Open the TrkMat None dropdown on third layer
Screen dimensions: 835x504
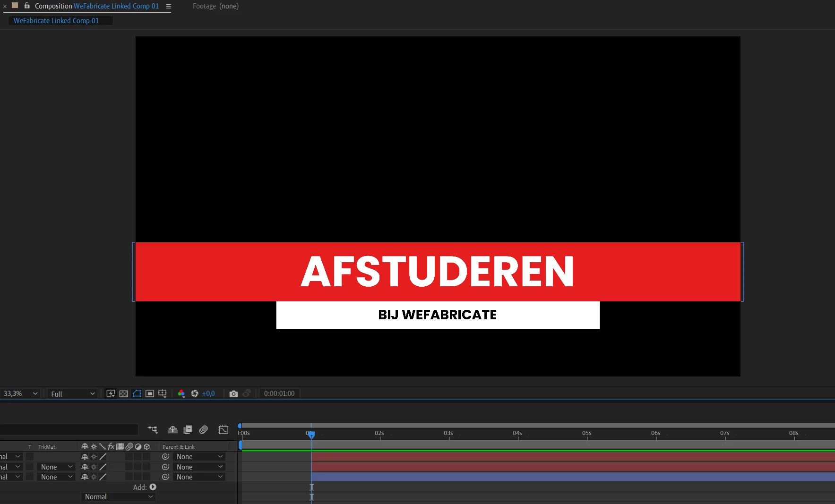pos(56,477)
